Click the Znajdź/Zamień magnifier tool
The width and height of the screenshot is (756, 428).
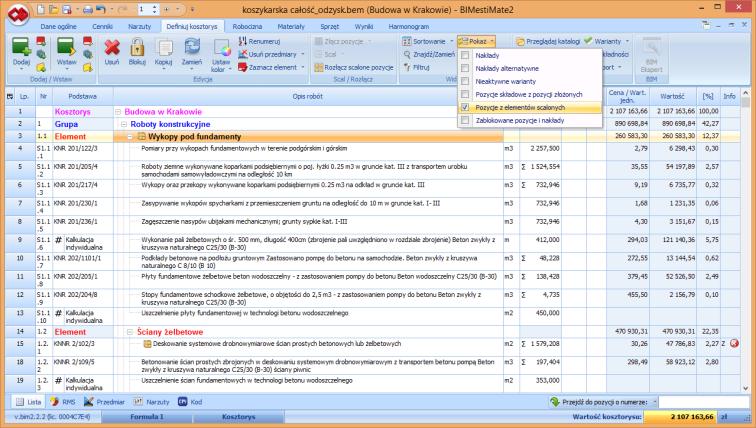(429, 54)
